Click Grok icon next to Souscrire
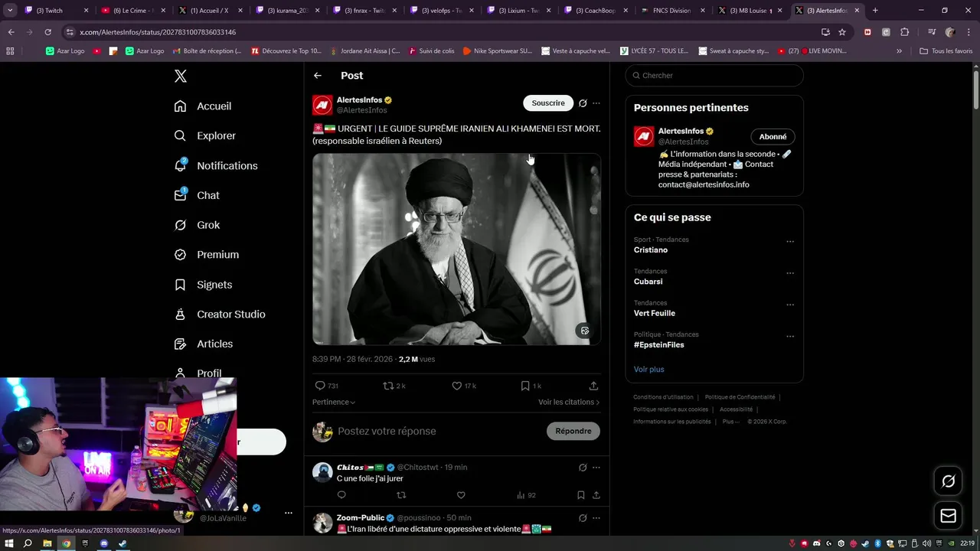The image size is (980, 551). (583, 103)
